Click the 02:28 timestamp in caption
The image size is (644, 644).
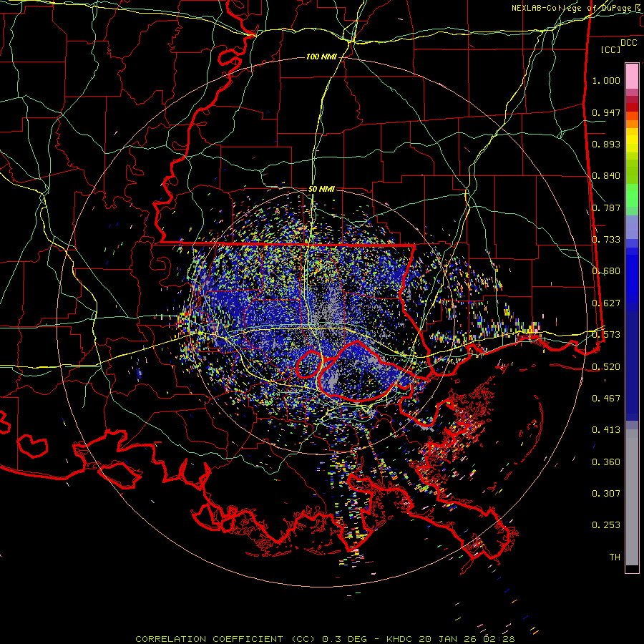pyautogui.click(x=498, y=639)
